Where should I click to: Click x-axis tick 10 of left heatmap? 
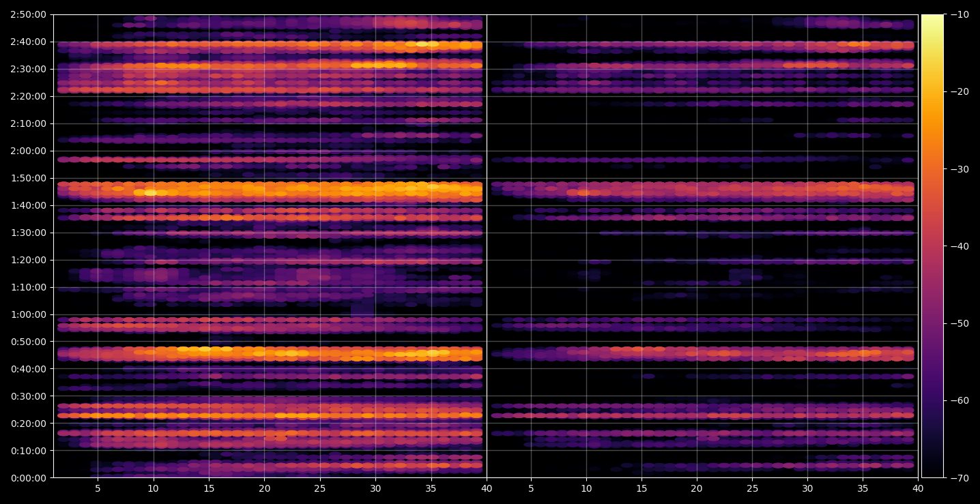point(153,488)
